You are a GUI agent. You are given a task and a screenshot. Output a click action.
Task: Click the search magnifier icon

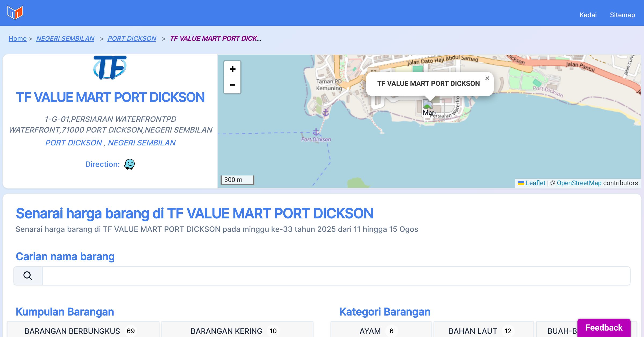coord(28,276)
